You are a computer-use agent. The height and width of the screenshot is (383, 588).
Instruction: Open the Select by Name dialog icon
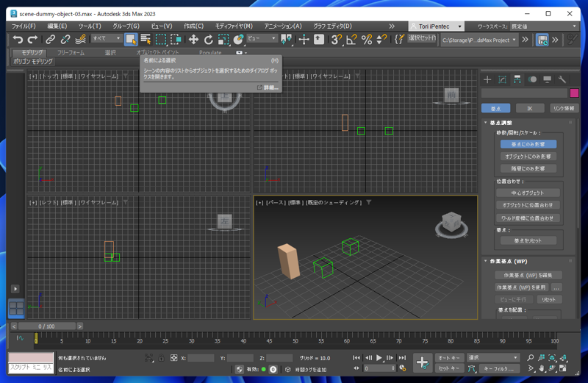coord(146,40)
